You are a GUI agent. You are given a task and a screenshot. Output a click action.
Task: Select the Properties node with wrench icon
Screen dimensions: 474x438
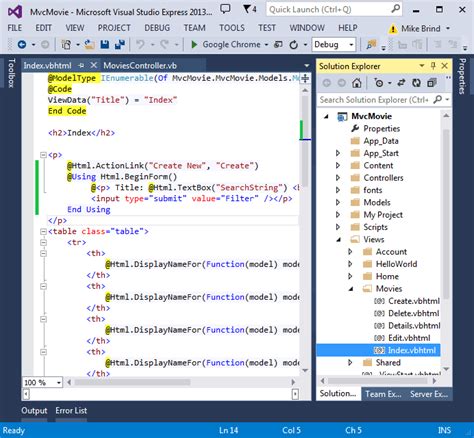pos(381,129)
